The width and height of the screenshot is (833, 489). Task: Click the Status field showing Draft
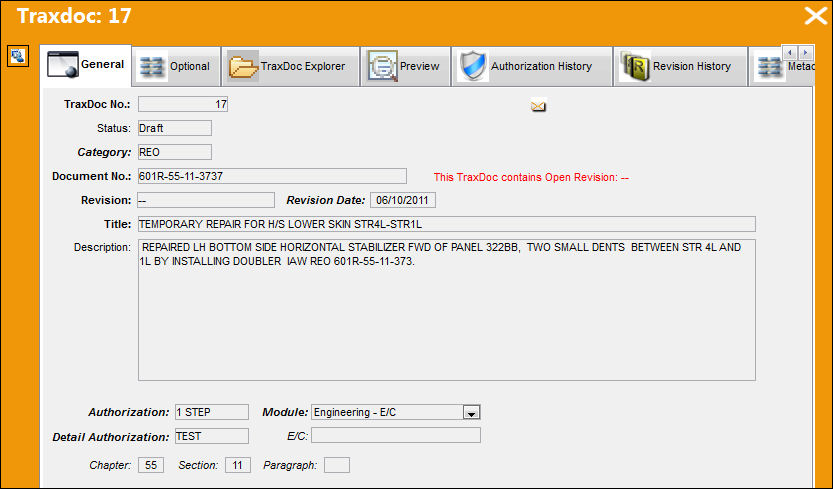[x=175, y=128]
